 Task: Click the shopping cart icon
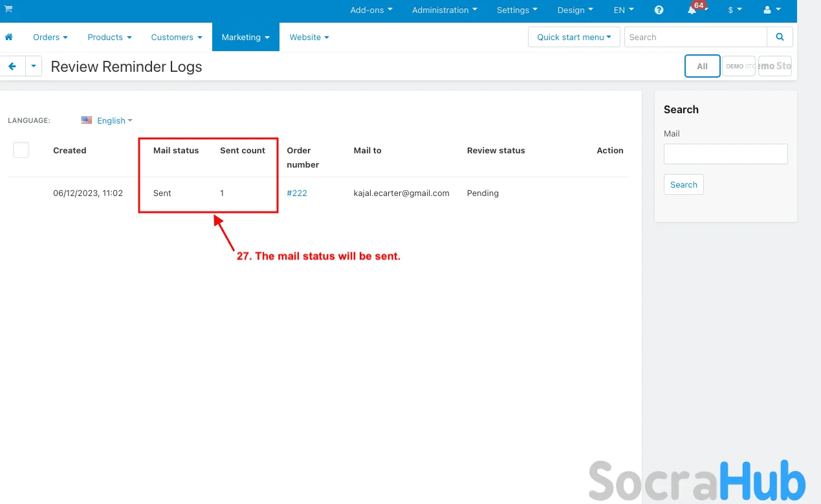click(8, 9)
